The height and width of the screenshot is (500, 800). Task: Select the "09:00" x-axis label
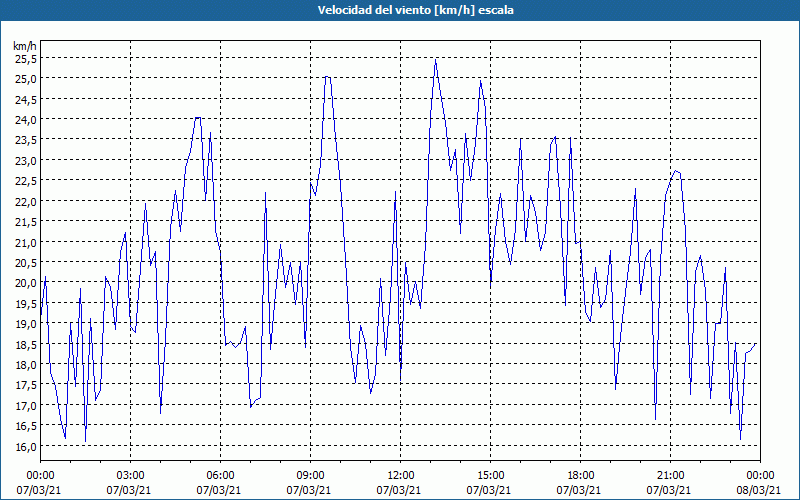[x=310, y=476]
